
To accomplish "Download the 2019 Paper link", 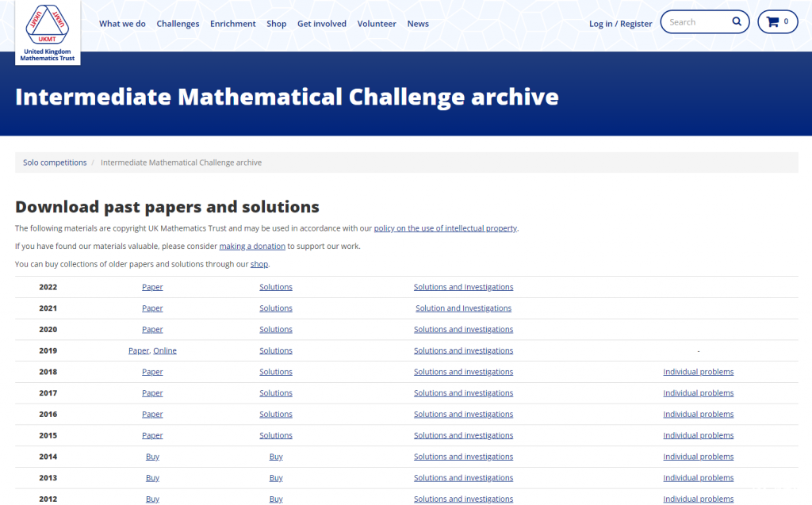I will [x=139, y=350].
